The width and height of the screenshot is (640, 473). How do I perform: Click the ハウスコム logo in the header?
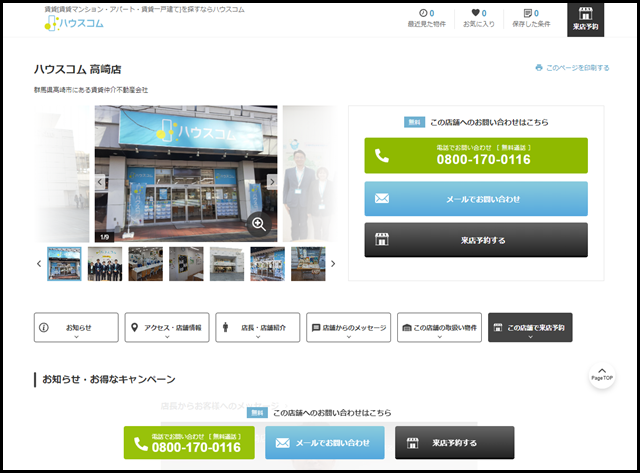74,23
